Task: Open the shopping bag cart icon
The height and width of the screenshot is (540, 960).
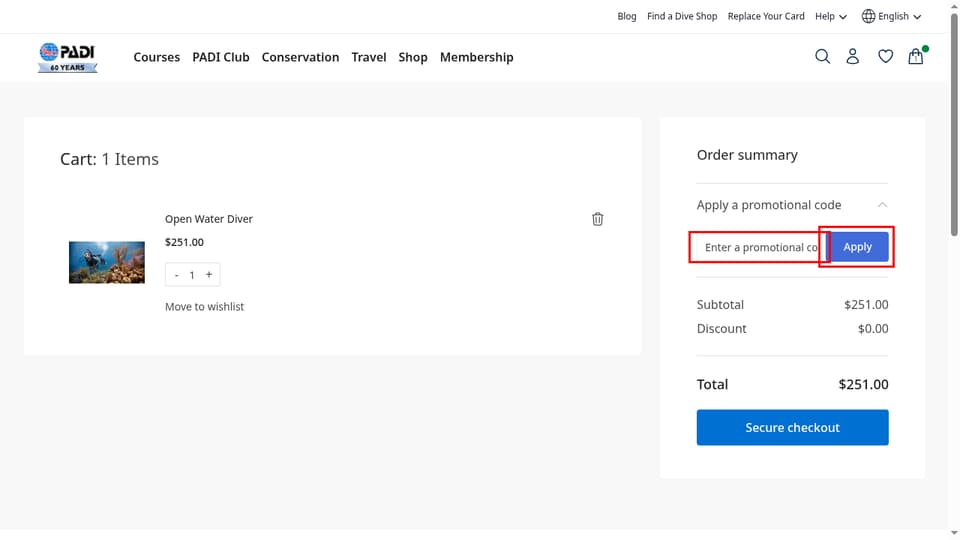Action: (x=916, y=56)
